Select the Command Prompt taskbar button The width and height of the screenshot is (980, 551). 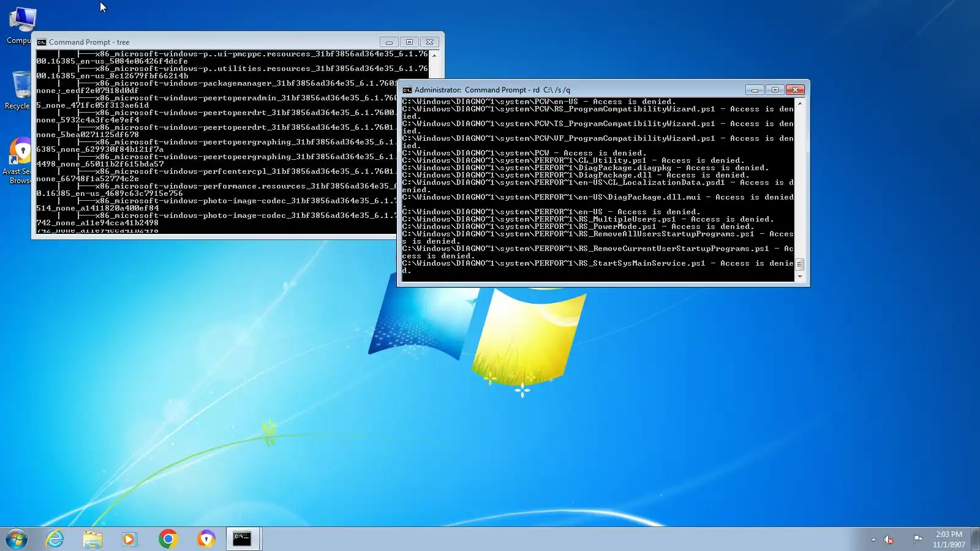click(x=243, y=539)
